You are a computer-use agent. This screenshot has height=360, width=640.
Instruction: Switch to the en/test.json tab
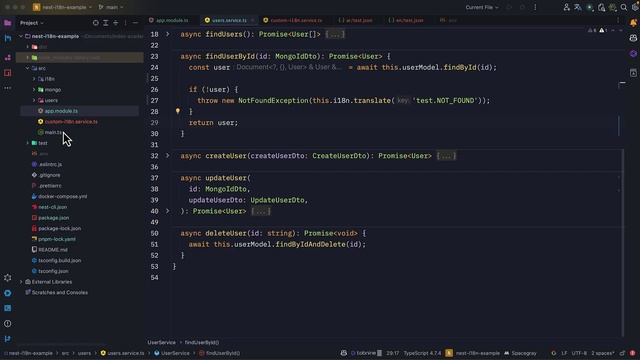point(406,20)
